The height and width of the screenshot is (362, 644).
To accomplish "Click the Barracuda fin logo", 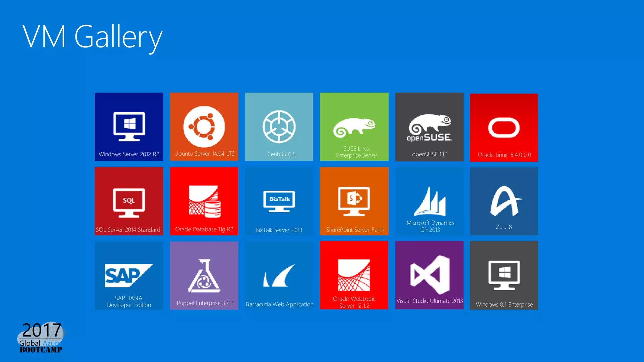I will (x=279, y=276).
